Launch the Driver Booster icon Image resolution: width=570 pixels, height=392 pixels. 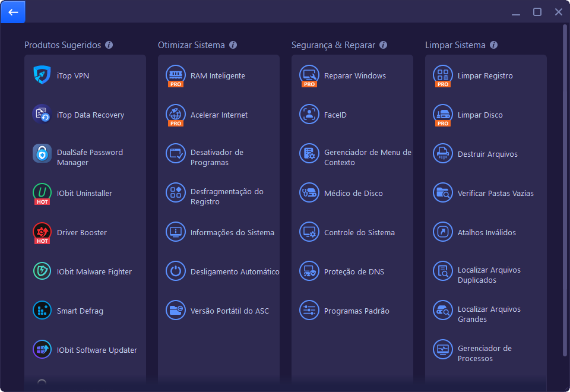point(42,232)
